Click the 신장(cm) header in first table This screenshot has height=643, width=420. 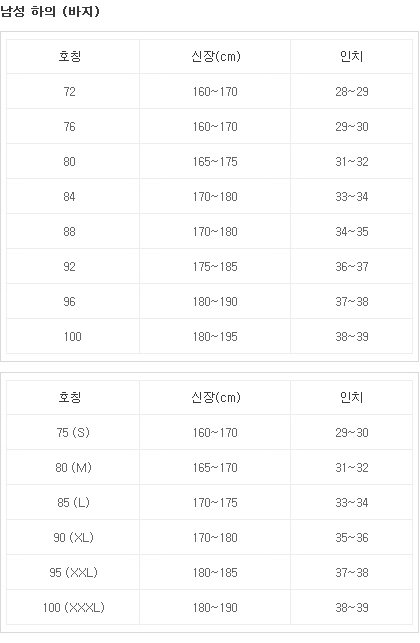(216, 56)
